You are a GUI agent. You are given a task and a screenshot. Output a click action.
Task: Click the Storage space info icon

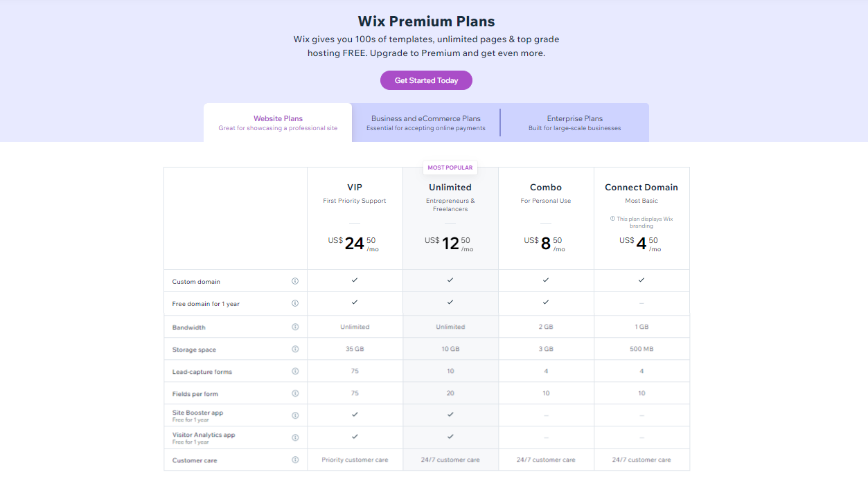click(x=295, y=349)
